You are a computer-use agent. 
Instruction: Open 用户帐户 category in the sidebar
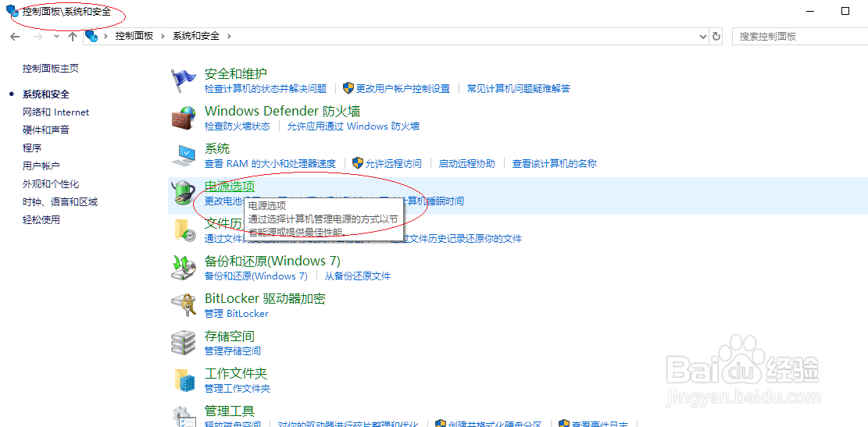41,166
